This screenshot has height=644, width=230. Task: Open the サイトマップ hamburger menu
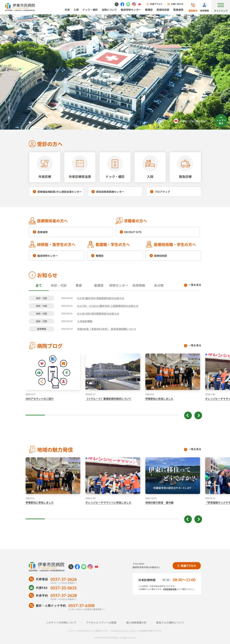pos(221,7)
